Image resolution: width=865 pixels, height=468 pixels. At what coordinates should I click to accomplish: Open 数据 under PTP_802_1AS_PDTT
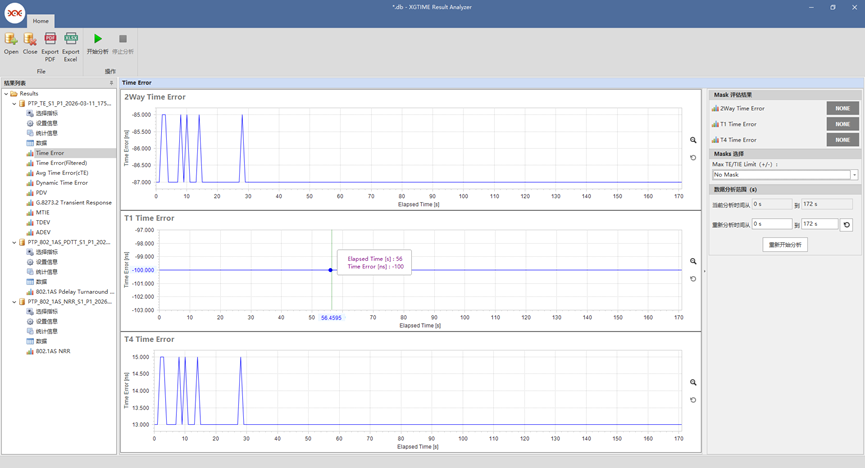point(41,282)
